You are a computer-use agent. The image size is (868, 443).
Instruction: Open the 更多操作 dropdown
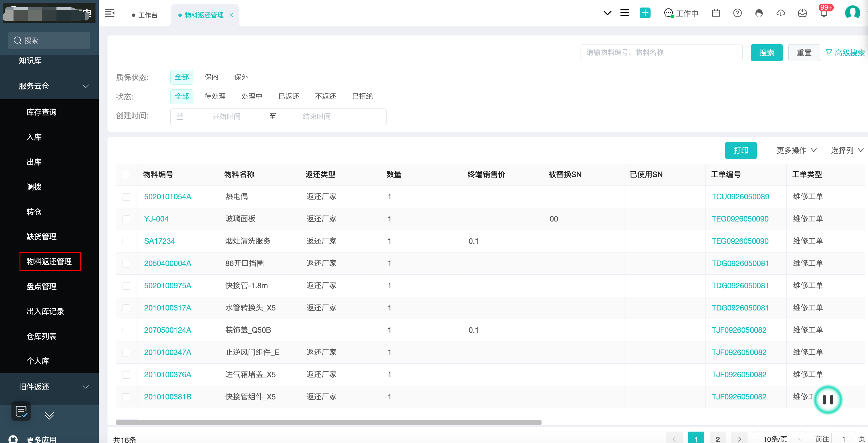(x=796, y=150)
